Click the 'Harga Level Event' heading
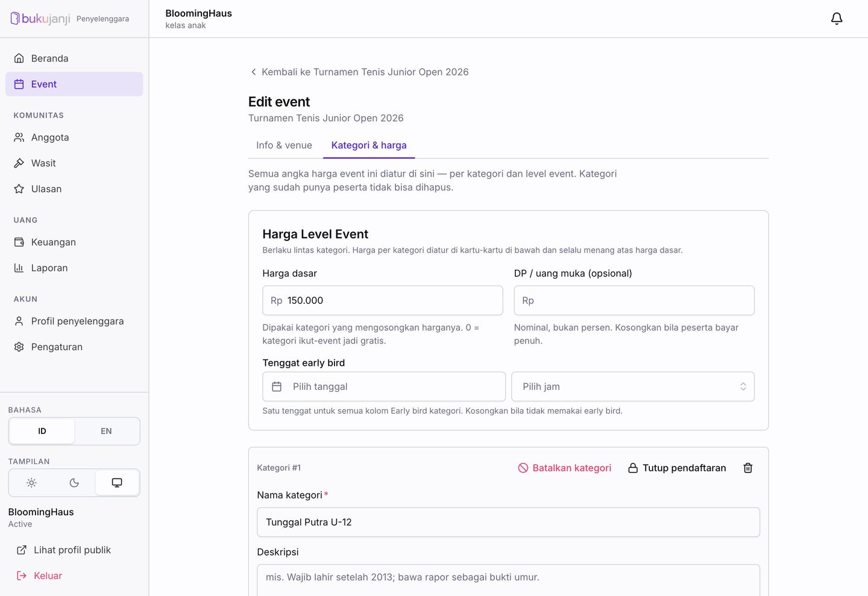The image size is (868, 596). pyautogui.click(x=315, y=234)
